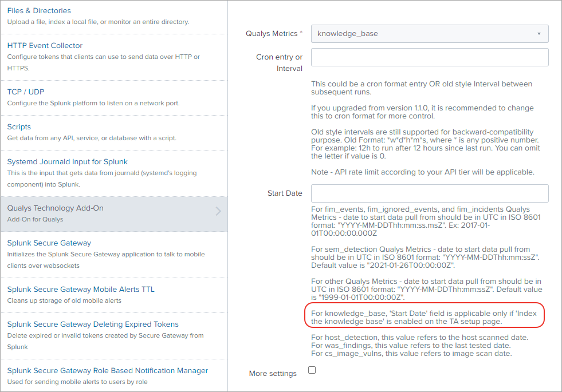Screen dimensions: 562x392
Task: Click 'For sem_detection Qualys Metrics' help paragraph
Action: [x=425, y=258]
